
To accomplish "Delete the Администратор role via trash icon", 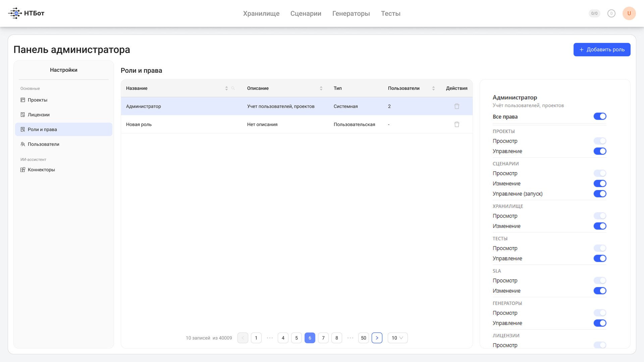I will (457, 106).
